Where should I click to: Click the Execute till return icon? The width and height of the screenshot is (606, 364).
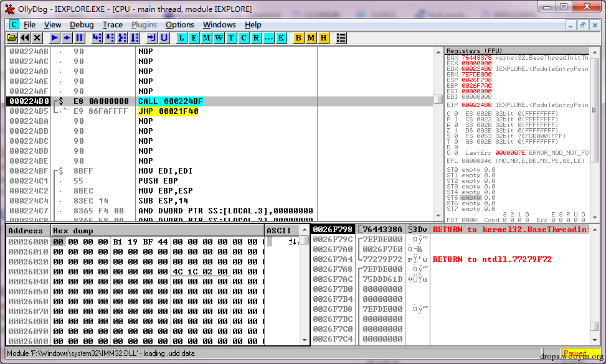point(151,38)
